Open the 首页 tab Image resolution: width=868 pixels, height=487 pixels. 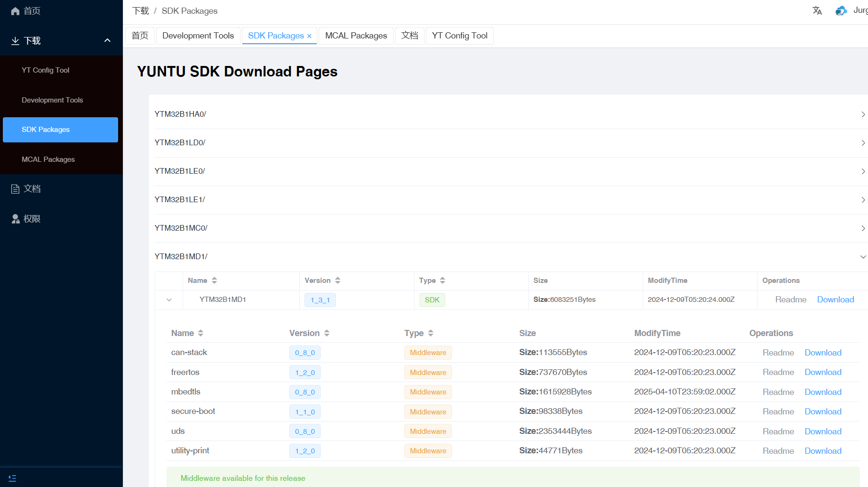[x=140, y=36]
